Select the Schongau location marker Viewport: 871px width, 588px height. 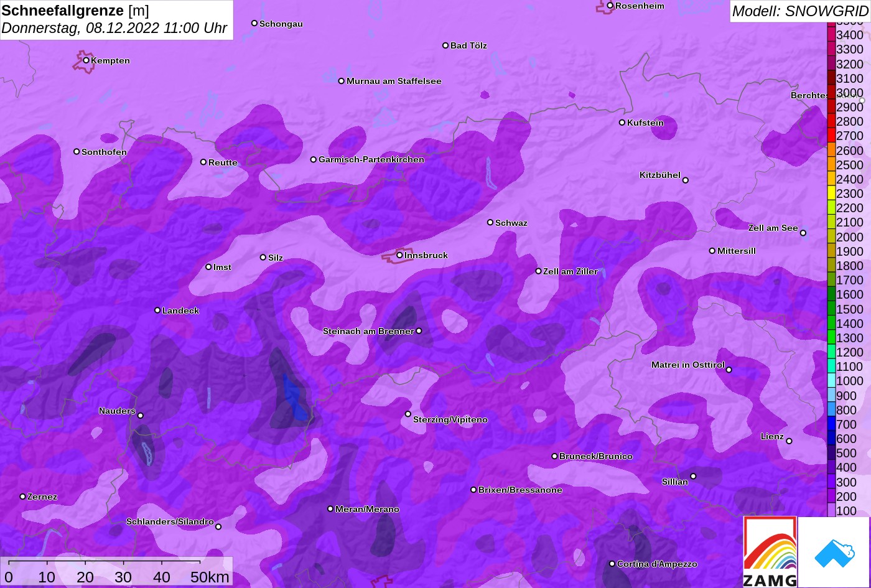coord(254,23)
